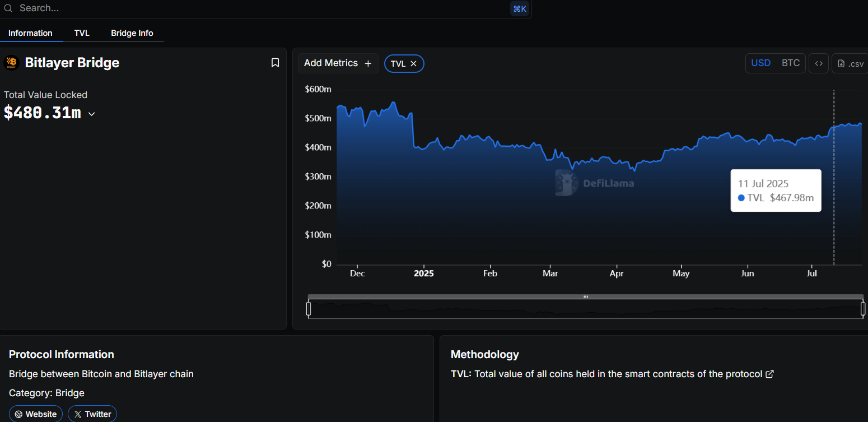Click the tooltip value $467.98m
This screenshot has height=422, width=868.
(x=792, y=198)
